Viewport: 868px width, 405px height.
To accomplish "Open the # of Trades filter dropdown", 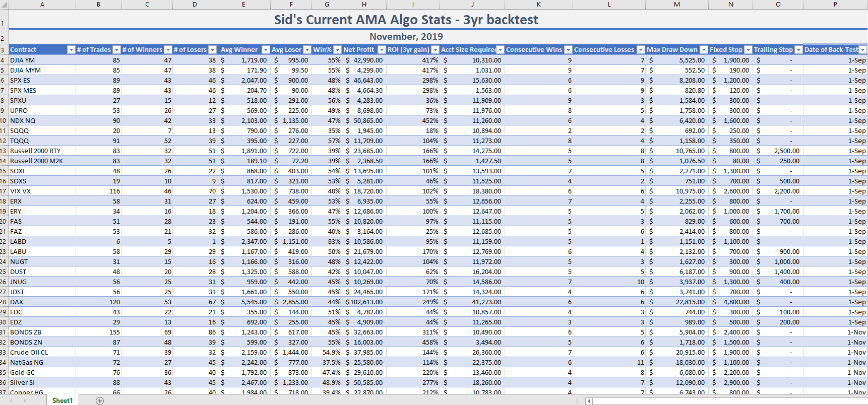I will (x=116, y=50).
